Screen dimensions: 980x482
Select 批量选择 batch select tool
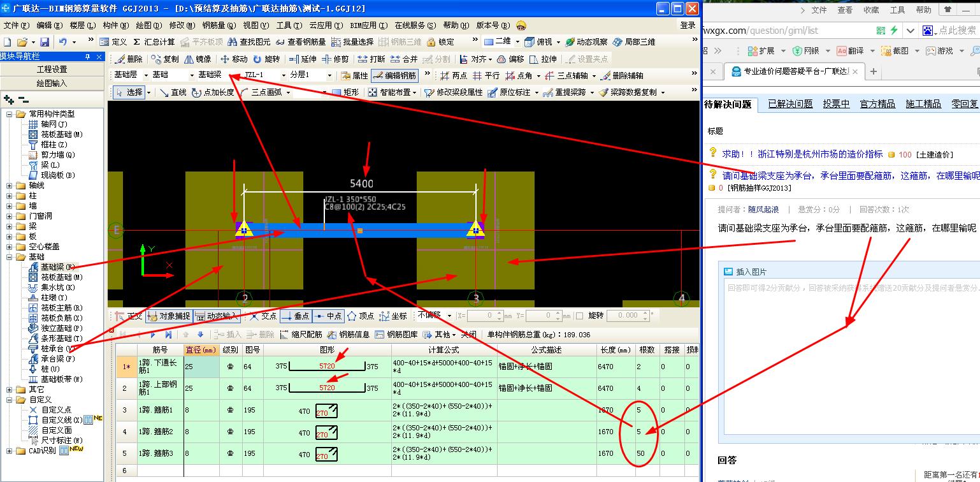(352, 41)
